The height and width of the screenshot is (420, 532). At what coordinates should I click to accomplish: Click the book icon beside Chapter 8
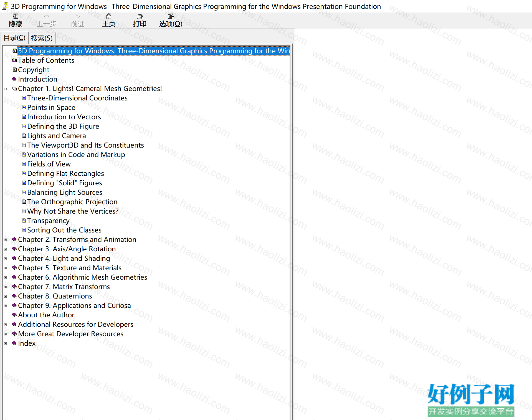tap(15, 296)
